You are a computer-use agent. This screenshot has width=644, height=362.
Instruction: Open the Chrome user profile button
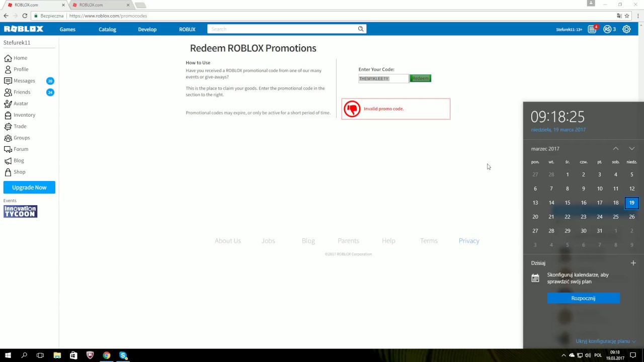point(591,4)
